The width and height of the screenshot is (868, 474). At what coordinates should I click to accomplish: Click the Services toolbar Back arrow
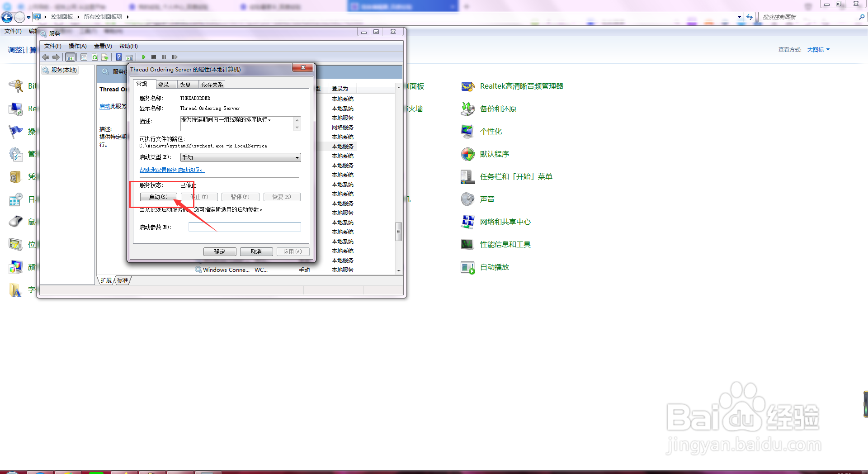pyautogui.click(x=46, y=57)
